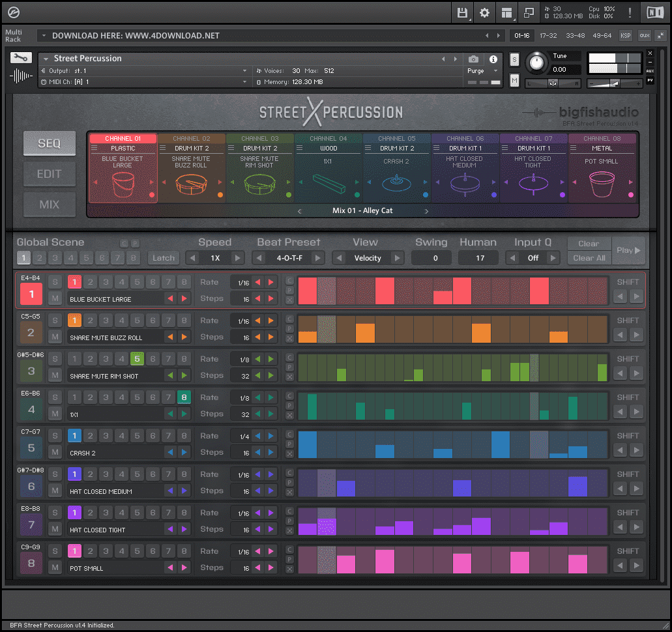672x632 pixels.
Task: Click the Wood 1X1 plank image
Action: tap(329, 184)
